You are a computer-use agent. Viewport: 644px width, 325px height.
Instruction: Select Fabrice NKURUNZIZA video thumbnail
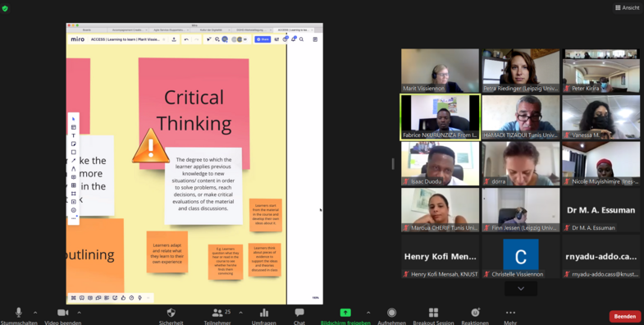coord(440,117)
